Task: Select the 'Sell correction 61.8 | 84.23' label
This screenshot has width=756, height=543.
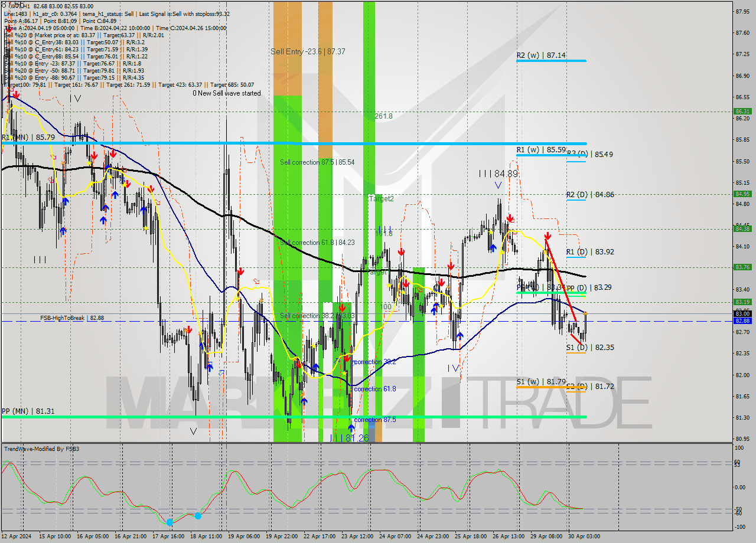Action: click(317, 243)
